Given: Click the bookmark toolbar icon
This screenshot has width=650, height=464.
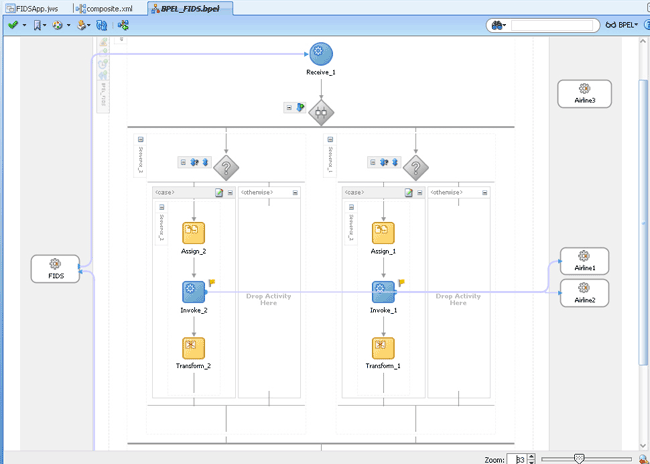Looking at the screenshot, I should [37, 26].
